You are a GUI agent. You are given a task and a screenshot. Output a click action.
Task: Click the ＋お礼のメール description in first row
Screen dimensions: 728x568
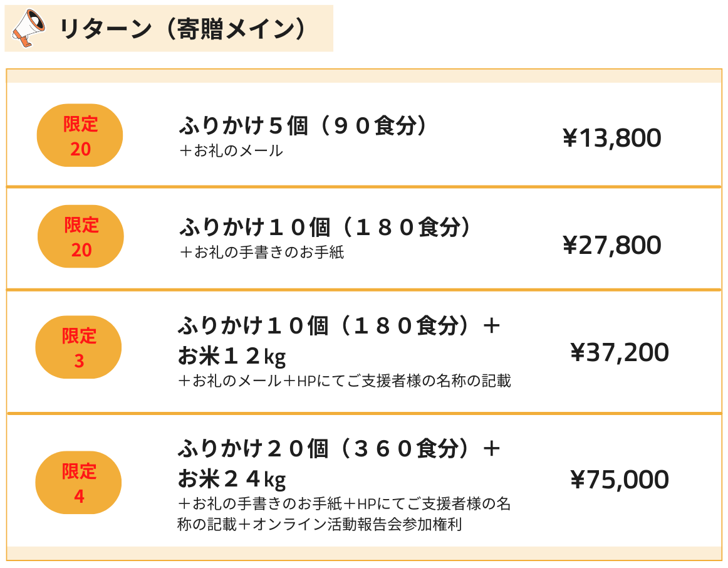click(x=231, y=151)
